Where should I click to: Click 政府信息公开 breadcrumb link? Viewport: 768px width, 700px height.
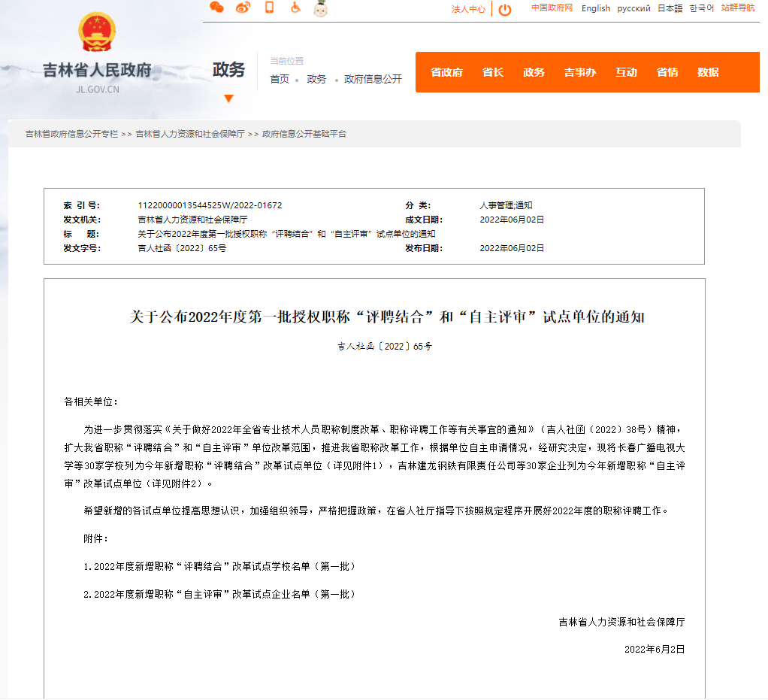coord(373,79)
